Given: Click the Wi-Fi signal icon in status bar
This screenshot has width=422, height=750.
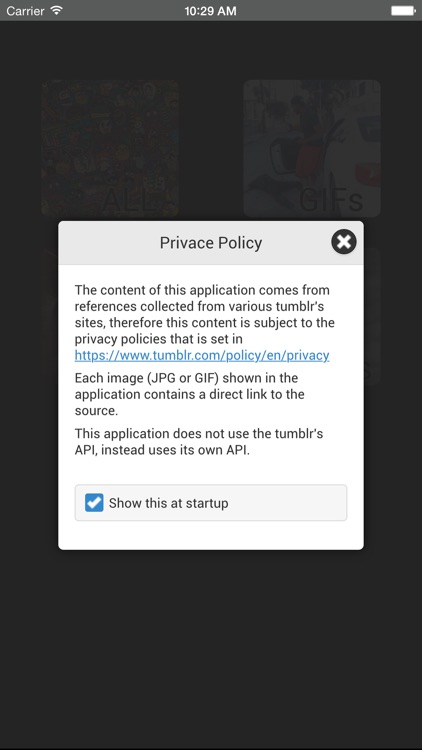Looking at the screenshot, I should 56,11.
